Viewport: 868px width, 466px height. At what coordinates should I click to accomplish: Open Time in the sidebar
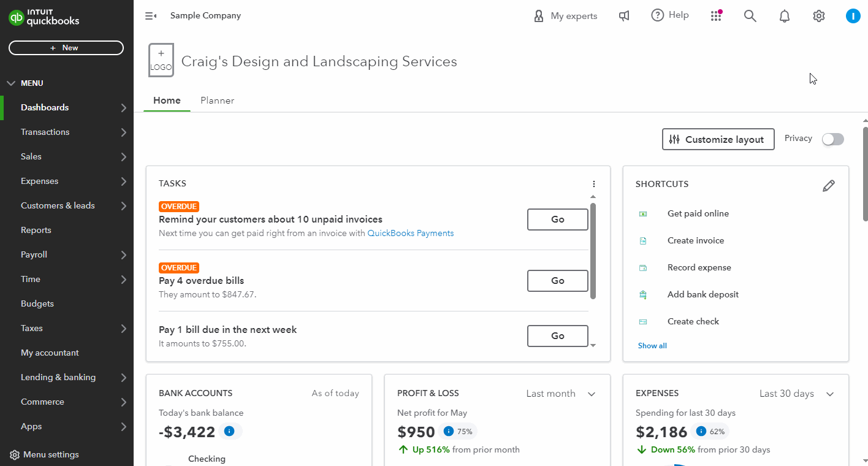[x=67, y=279]
